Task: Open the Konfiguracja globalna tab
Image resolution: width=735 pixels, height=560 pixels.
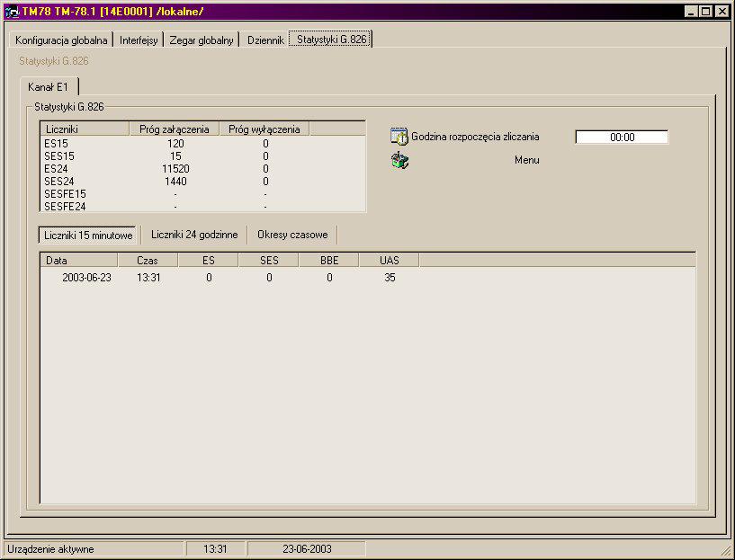Action: pos(61,40)
